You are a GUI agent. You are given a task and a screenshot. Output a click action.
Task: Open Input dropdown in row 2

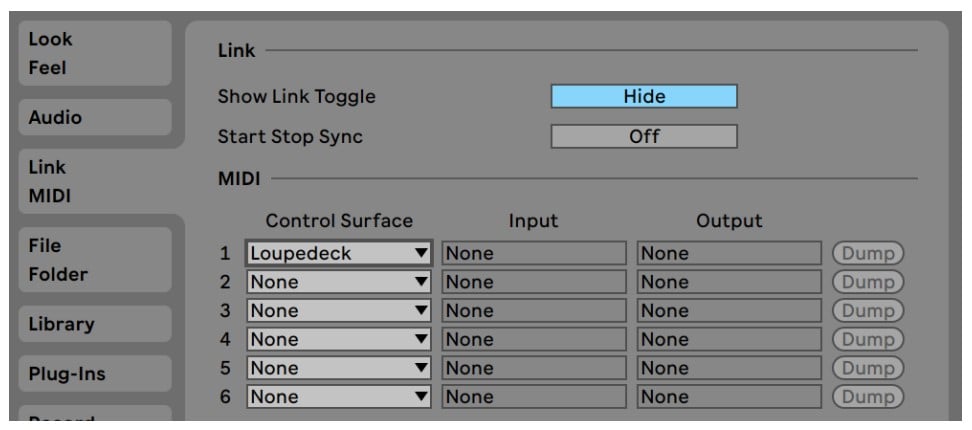pyautogui.click(x=534, y=282)
